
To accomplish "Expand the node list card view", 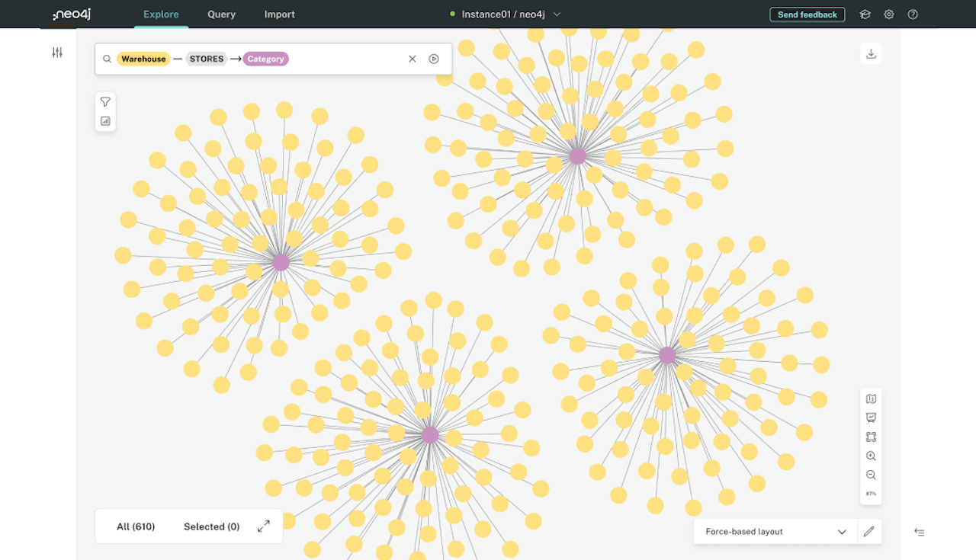I will pyautogui.click(x=264, y=526).
